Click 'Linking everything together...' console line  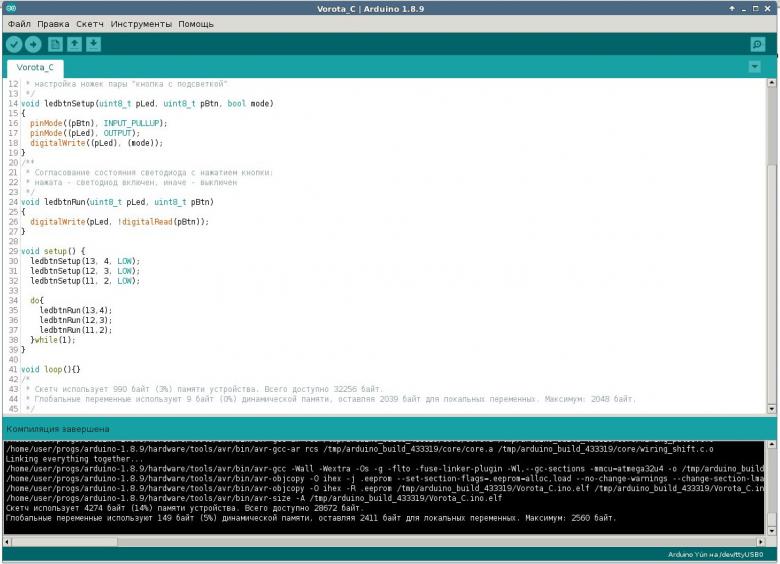[75, 459]
